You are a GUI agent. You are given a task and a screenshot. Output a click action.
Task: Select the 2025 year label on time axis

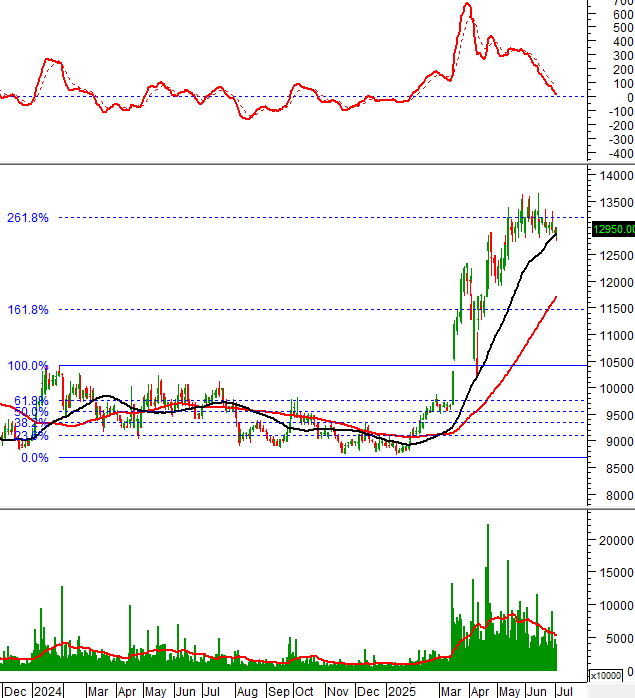pyautogui.click(x=401, y=691)
